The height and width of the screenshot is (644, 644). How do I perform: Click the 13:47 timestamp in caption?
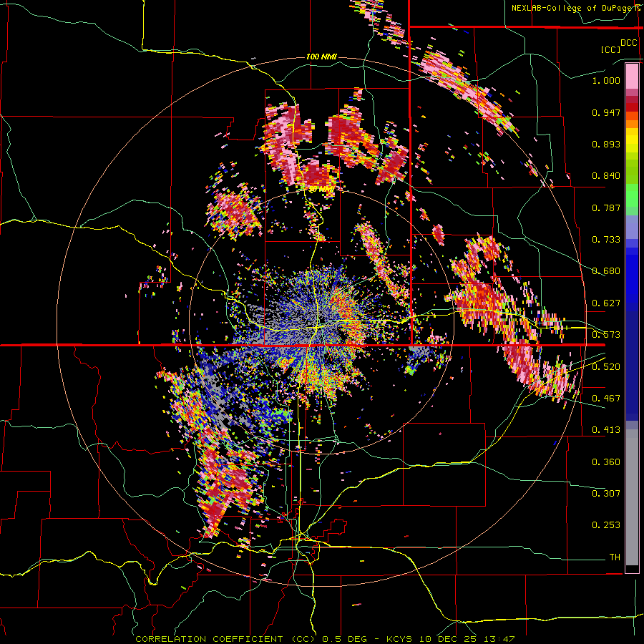tap(499, 639)
